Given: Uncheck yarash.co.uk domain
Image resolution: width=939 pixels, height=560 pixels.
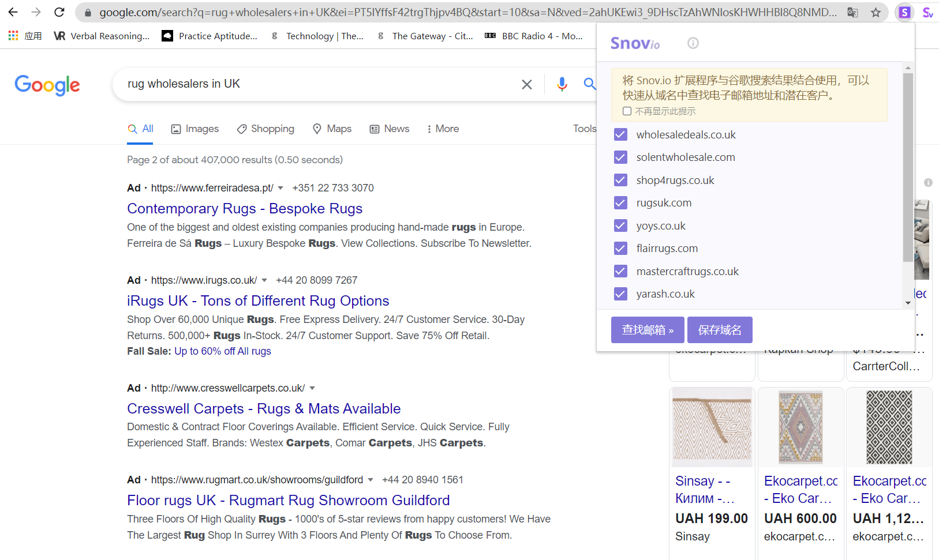Looking at the screenshot, I should point(620,294).
